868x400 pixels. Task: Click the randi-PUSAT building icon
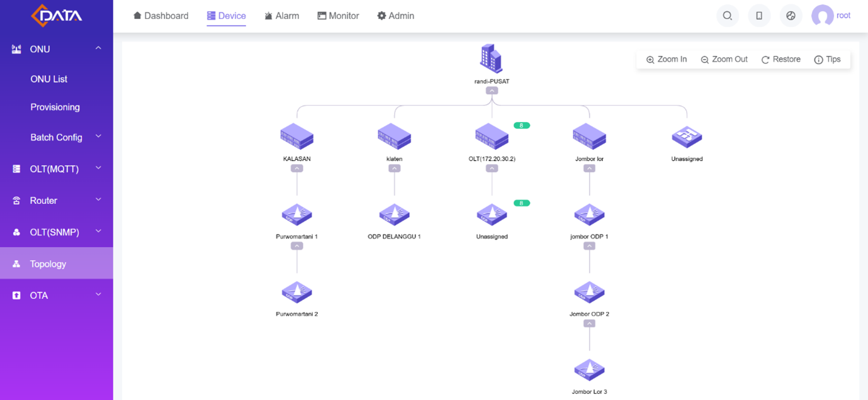(491, 59)
